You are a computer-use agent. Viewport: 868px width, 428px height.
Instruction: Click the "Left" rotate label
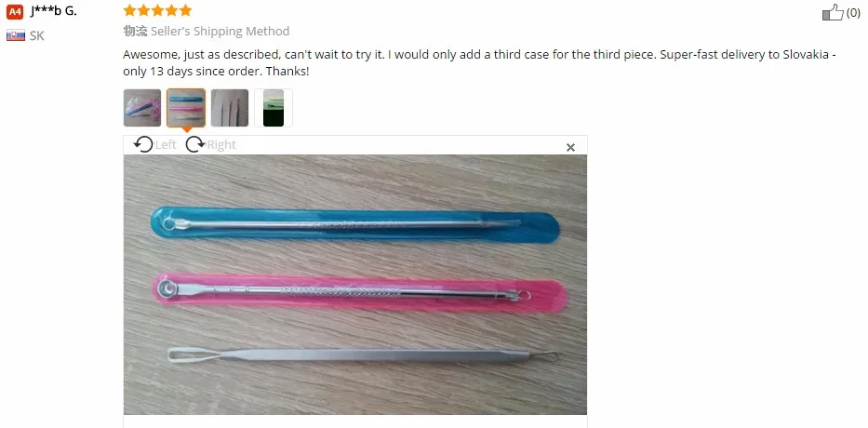click(166, 145)
